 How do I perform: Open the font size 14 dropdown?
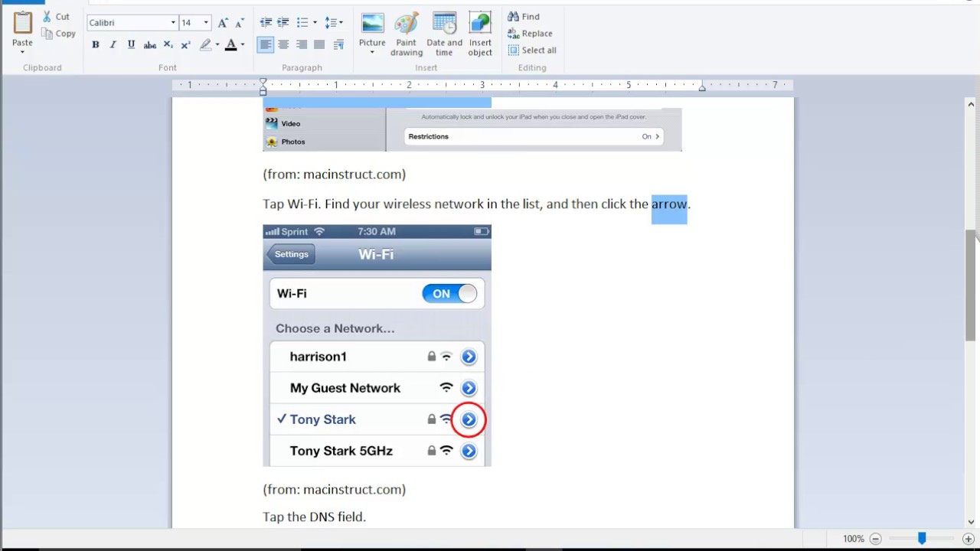(206, 23)
